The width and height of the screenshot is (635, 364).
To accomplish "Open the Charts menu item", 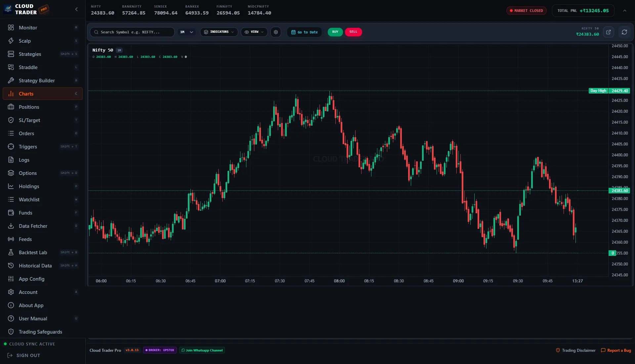I will (43, 94).
